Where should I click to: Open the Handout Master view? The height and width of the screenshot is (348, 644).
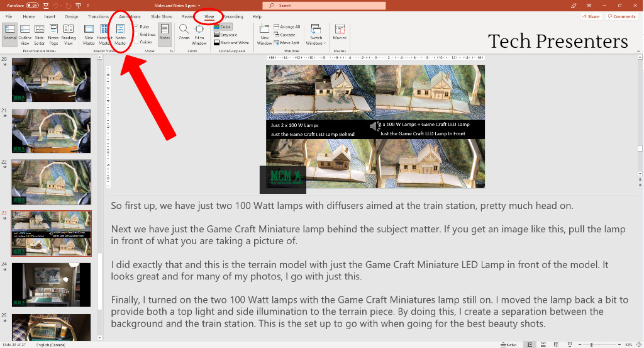click(x=104, y=35)
